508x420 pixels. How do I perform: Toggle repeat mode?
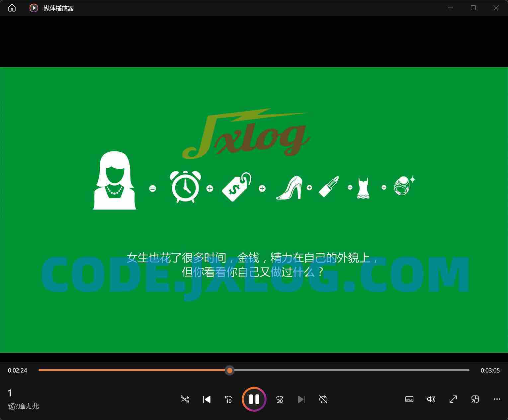click(x=323, y=399)
